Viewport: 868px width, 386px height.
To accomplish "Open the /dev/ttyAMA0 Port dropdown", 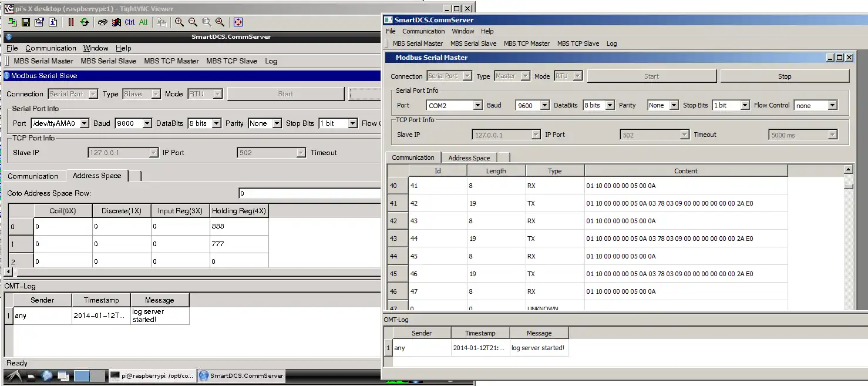I will (x=84, y=123).
